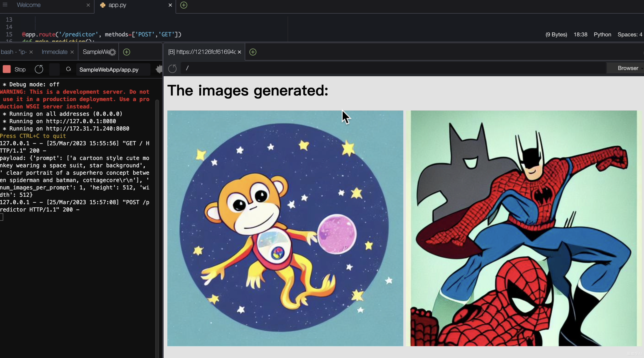
Task: Click the payload prompt text in the terminal
Action: point(75,176)
